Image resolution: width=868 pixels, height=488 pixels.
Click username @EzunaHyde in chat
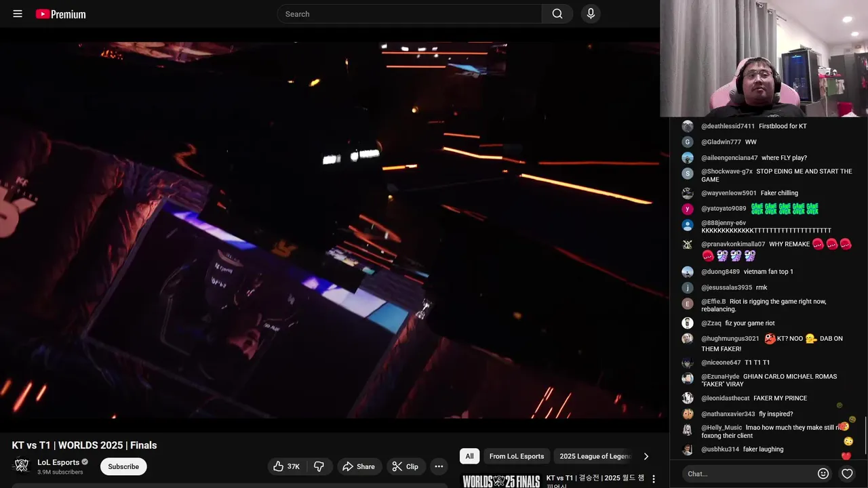(720, 376)
